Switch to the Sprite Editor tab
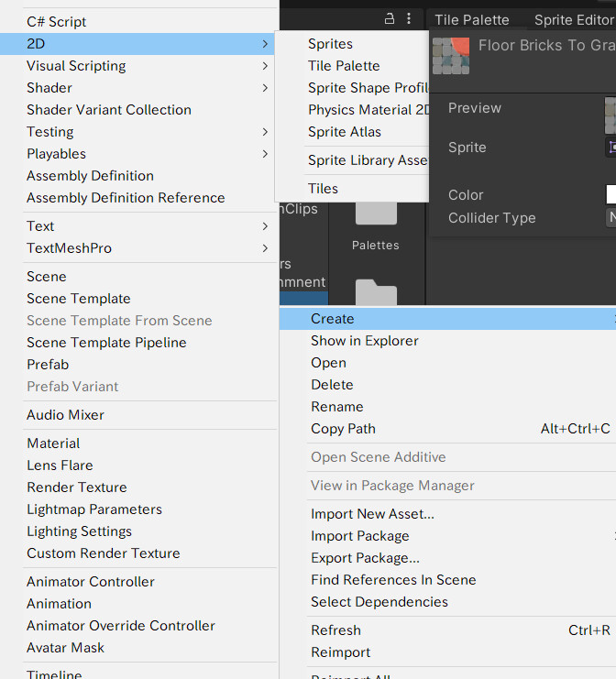This screenshot has width=616, height=679. pyautogui.click(x=573, y=19)
